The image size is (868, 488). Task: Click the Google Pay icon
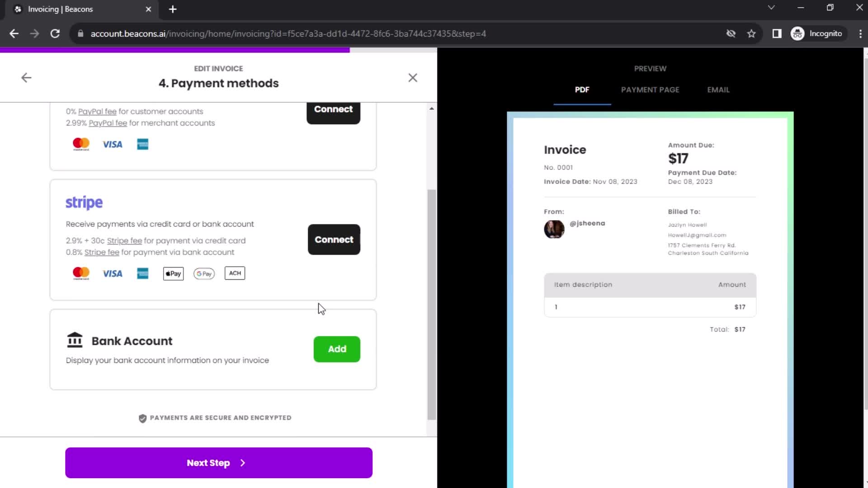[x=204, y=273]
